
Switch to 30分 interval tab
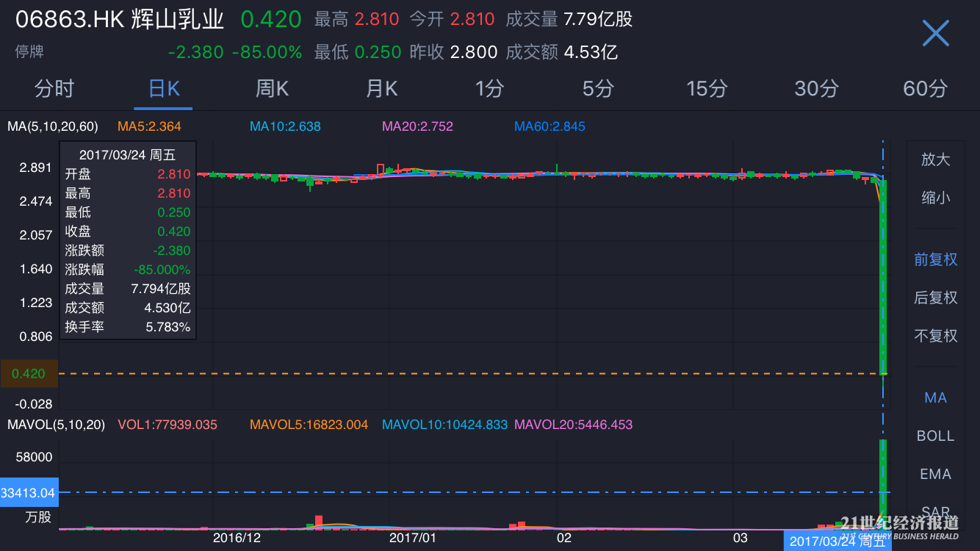(816, 89)
